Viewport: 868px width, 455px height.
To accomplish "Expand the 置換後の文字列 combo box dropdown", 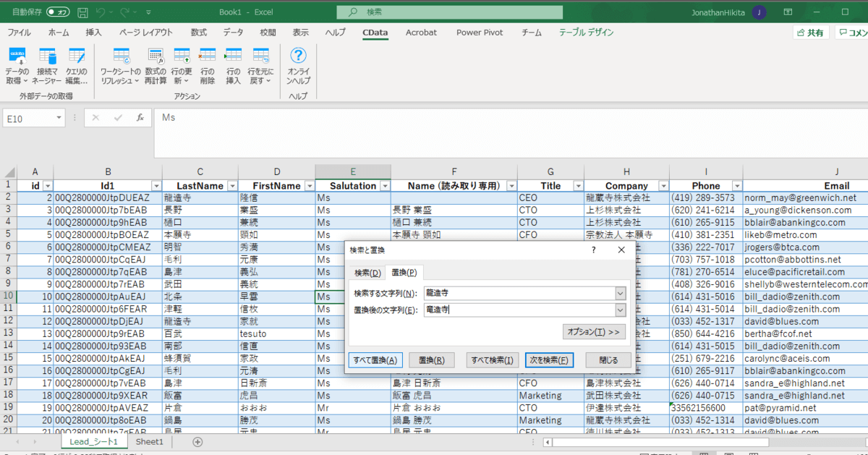I will (x=620, y=310).
